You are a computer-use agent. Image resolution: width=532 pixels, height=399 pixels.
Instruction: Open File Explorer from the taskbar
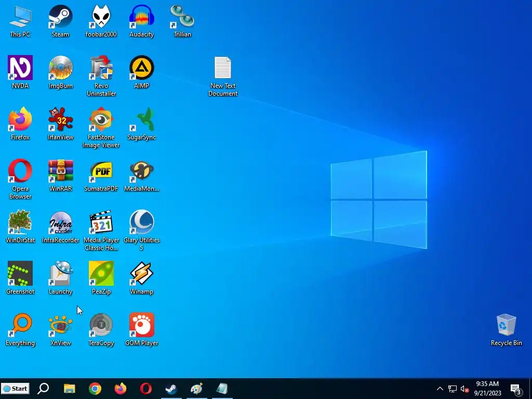point(69,389)
